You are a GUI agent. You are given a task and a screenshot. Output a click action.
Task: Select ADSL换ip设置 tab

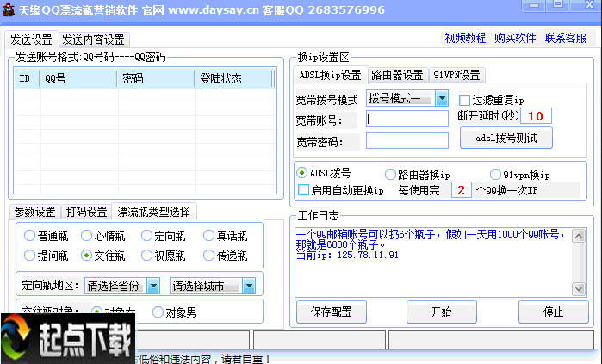click(330, 75)
